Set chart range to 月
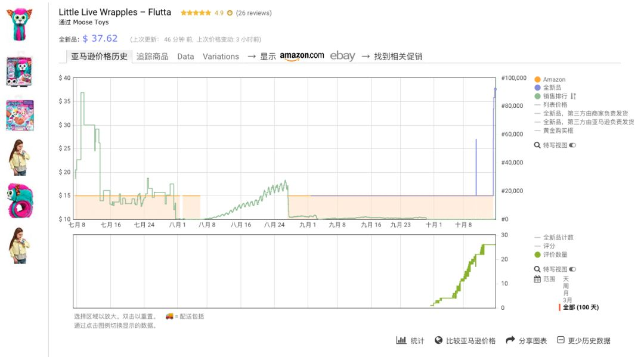 pyautogui.click(x=565, y=293)
